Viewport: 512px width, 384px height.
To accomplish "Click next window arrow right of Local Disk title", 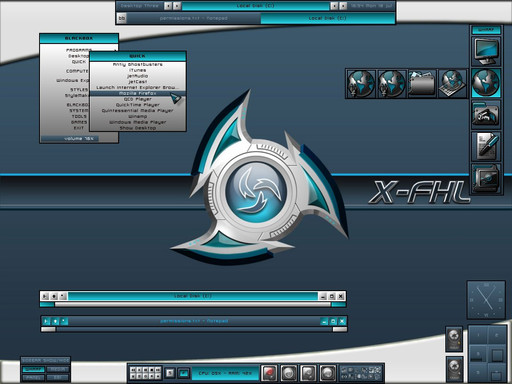I will (x=343, y=6).
